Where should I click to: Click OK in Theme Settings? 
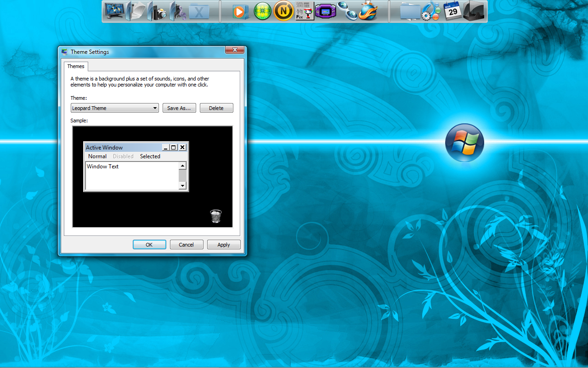coord(149,245)
